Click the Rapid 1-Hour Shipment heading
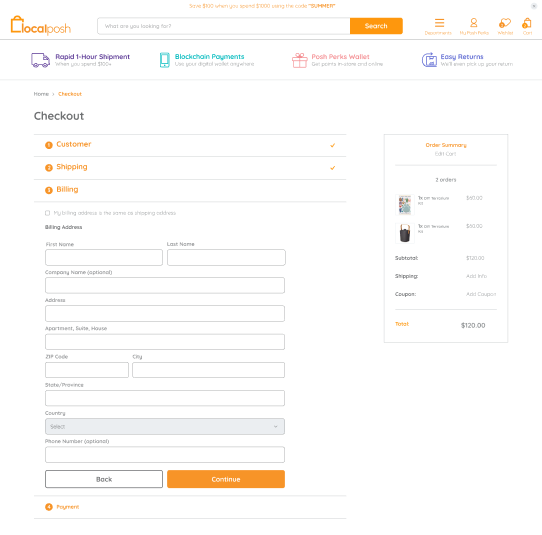Viewport: 542px width, 535px height. click(92, 57)
